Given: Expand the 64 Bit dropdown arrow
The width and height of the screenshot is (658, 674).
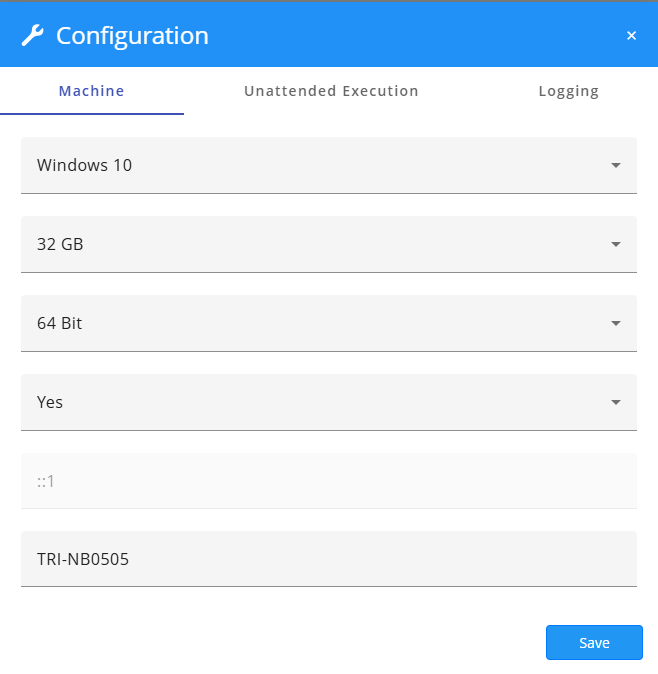Looking at the screenshot, I should click(616, 323).
